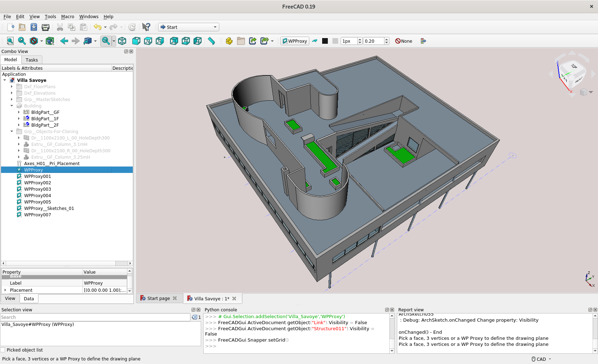This screenshot has height=364, width=598.
Task: Switch to the Data property tab
Action: click(x=29, y=299)
